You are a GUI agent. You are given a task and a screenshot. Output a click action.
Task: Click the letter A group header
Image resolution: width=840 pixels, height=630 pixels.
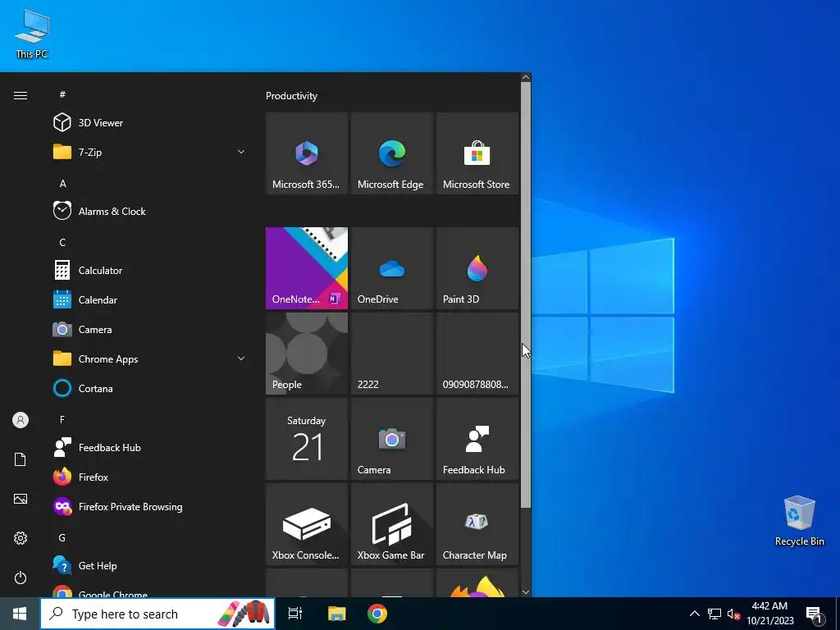pos(62,183)
